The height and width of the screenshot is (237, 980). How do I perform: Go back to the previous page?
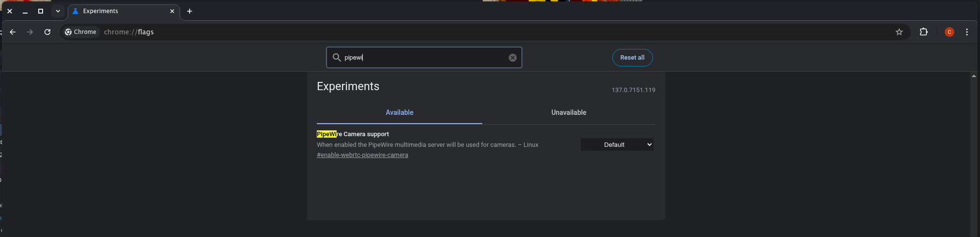point(13,32)
